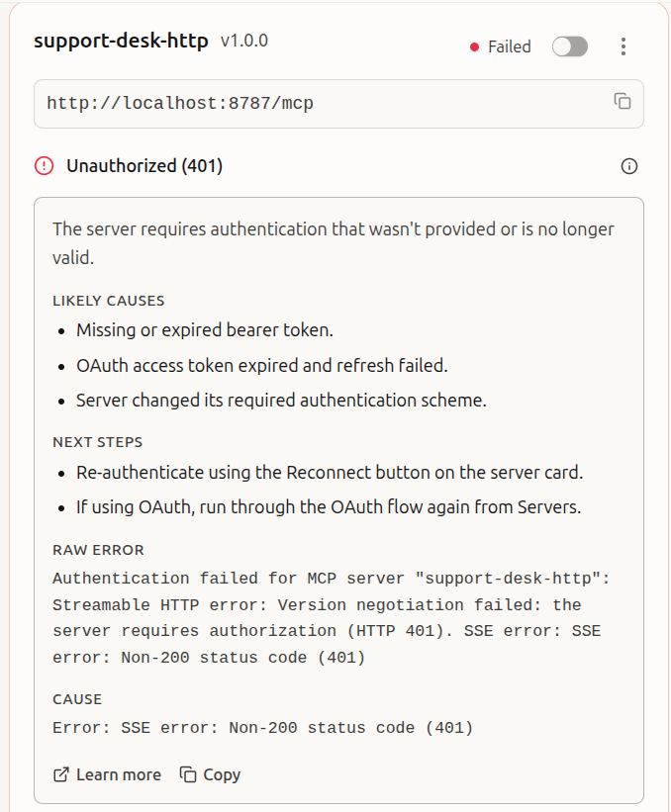Image resolution: width=671 pixels, height=812 pixels.
Task: Click 'Error: SSE error: Non-200 status code (401)'
Action: pos(262,728)
